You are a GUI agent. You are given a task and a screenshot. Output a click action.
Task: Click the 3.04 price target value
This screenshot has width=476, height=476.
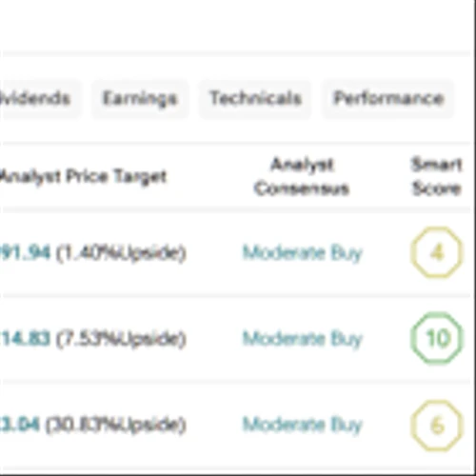coord(20,425)
